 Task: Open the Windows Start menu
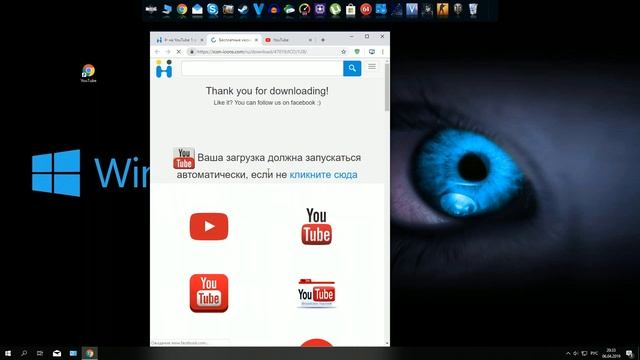8,353
